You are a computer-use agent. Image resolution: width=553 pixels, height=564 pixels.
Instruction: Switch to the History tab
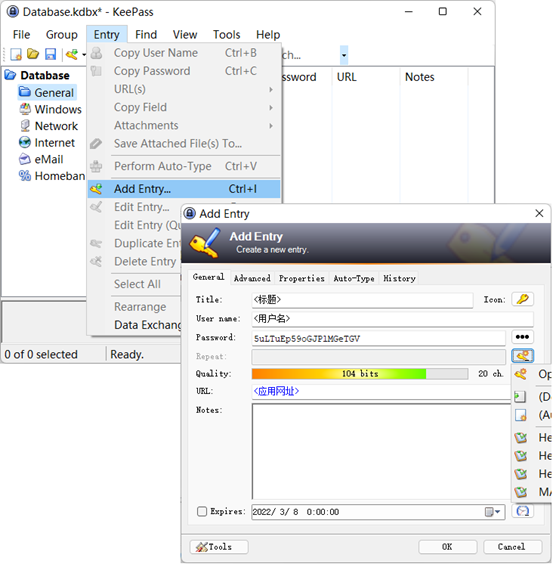click(x=399, y=278)
